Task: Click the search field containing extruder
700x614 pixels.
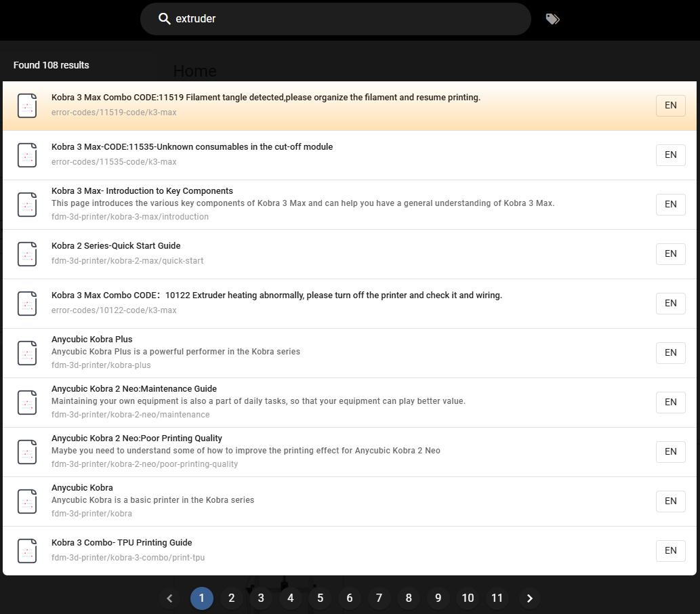Action: (x=335, y=19)
